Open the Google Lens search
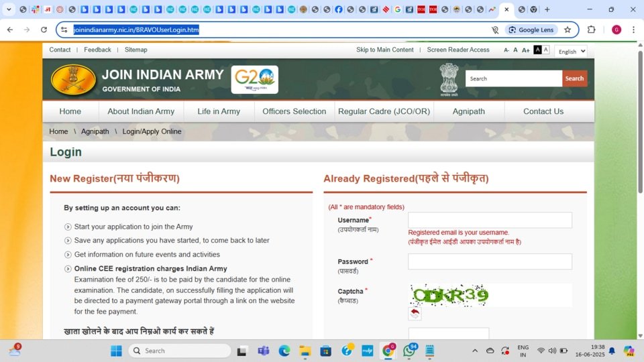644x362 pixels. tap(530, 29)
